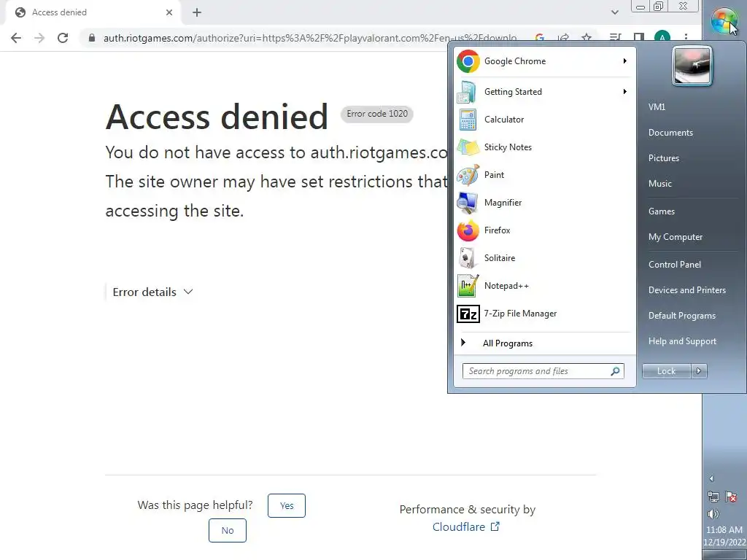
Task: Launch the Getting Started program icon
Action: [x=468, y=92]
